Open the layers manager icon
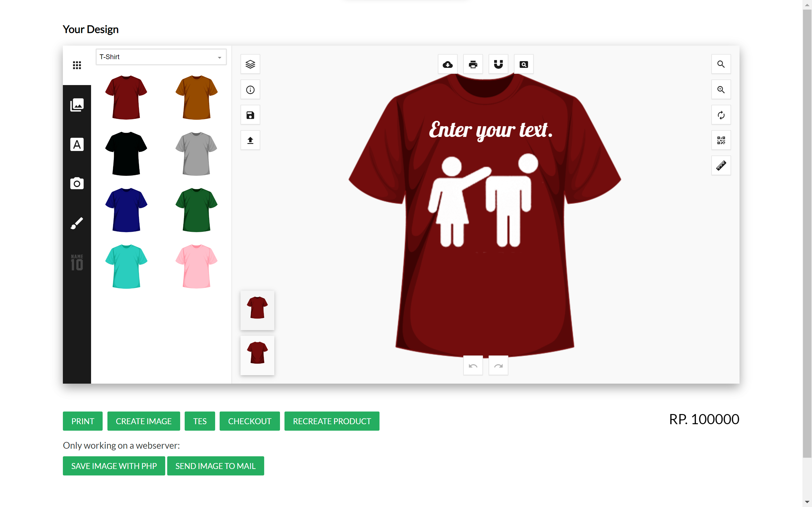Image resolution: width=812 pixels, height=507 pixels. 250,64
